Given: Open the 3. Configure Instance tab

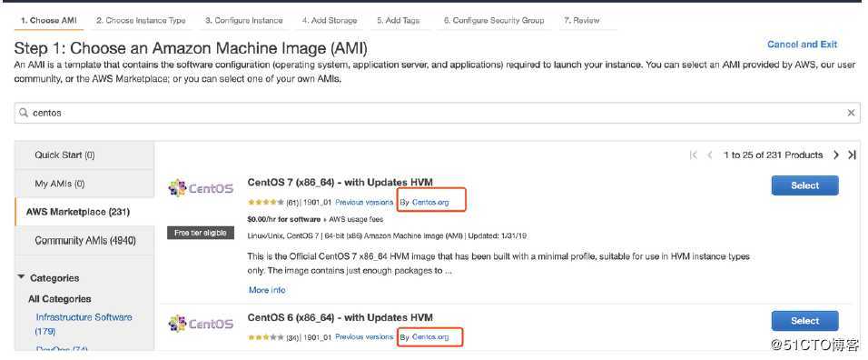Looking at the screenshot, I should click(x=244, y=20).
